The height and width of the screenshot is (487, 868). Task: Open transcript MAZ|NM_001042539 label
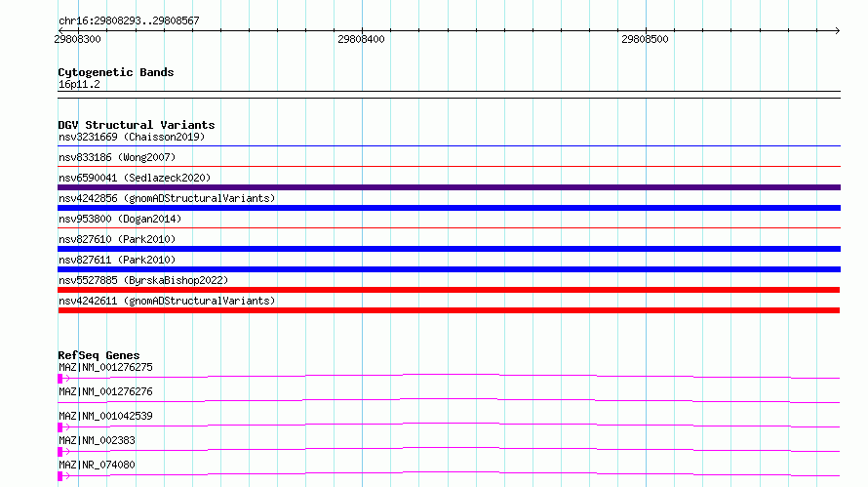[x=105, y=416]
